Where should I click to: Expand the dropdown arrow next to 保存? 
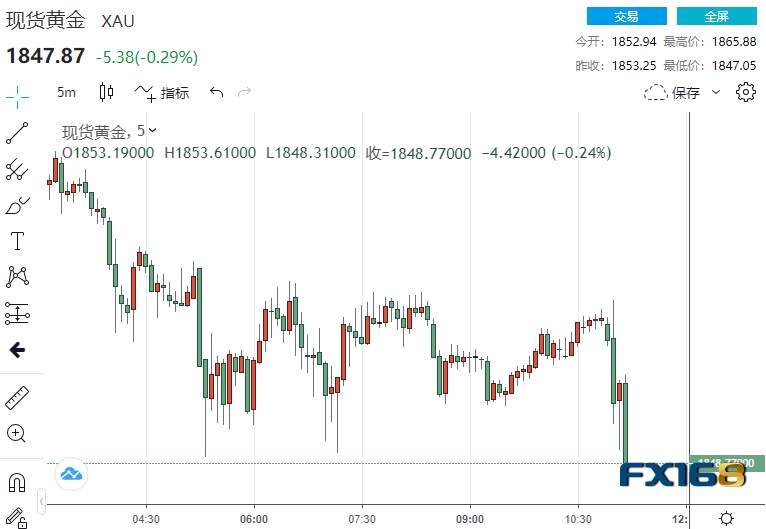pyautogui.click(x=716, y=92)
